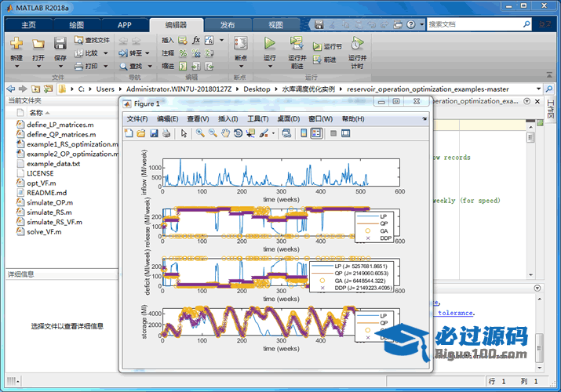The height and width of the screenshot is (392, 561).
Task: Open address bar path history dropdown
Action: click(x=538, y=89)
